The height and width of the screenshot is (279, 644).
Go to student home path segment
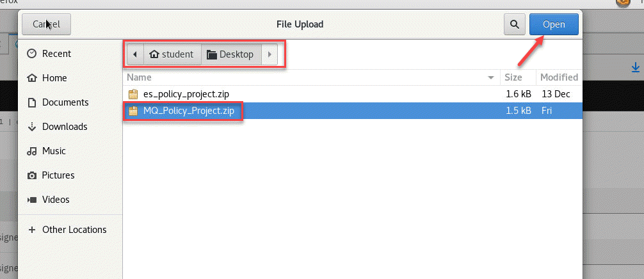[172, 54]
